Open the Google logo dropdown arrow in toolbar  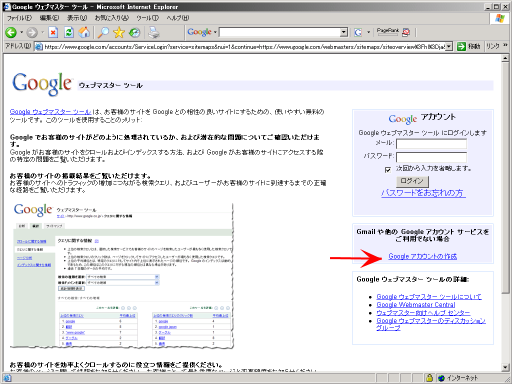click(215, 32)
